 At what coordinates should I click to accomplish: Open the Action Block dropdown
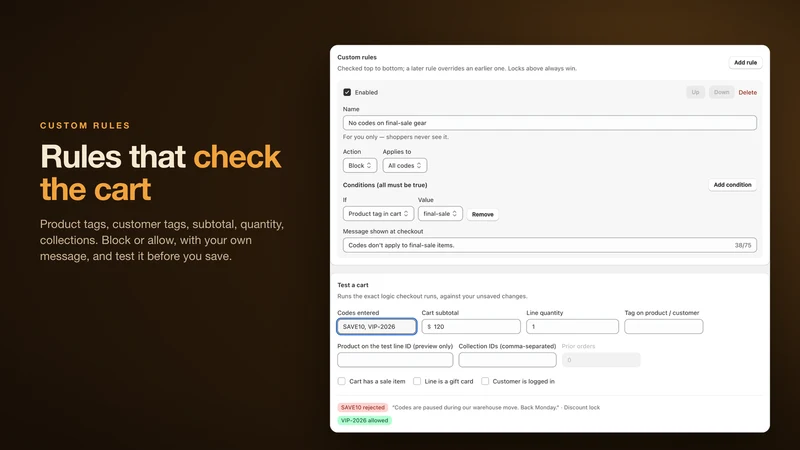point(360,165)
